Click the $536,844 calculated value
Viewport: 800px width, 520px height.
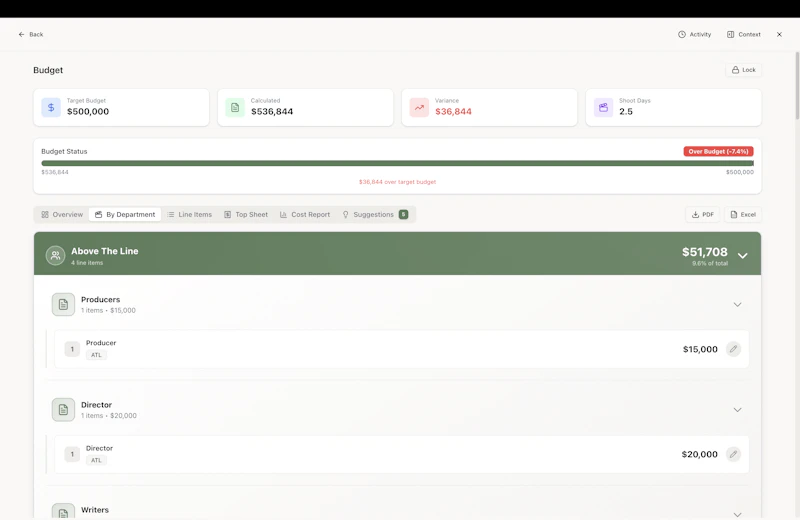[272, 112]
